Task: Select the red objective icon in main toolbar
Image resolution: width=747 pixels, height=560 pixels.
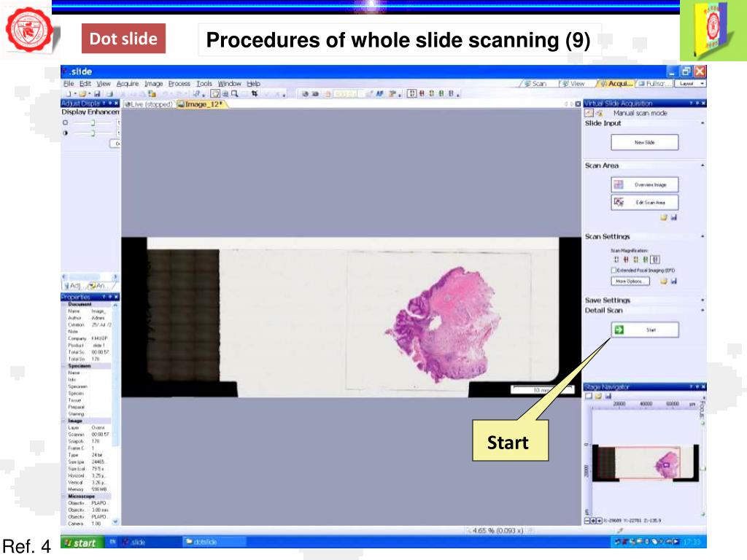Action: (422, 94)
